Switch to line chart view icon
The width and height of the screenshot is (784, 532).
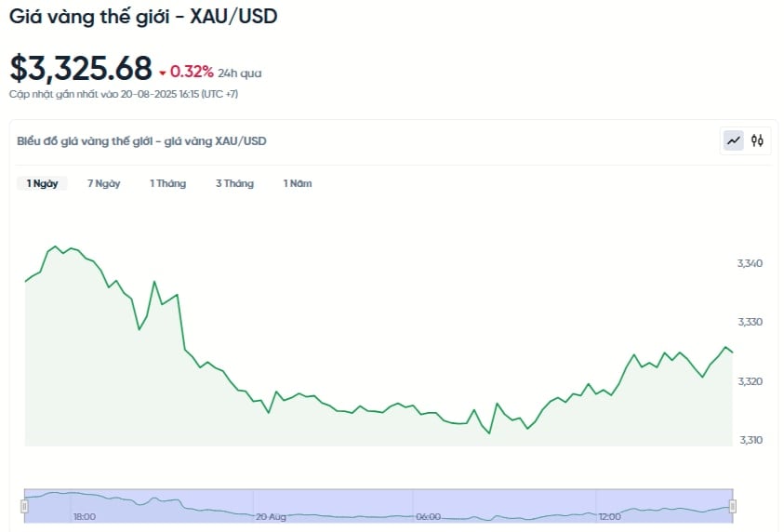[x=734, y=141]
